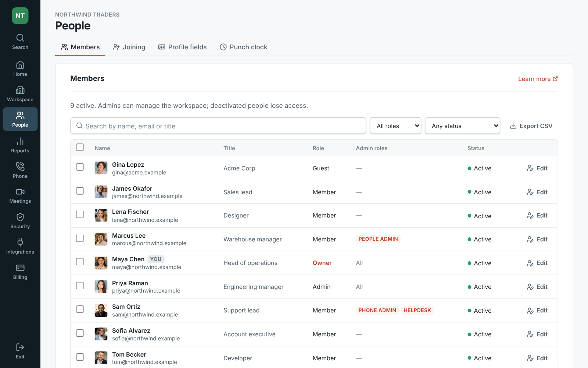Viewport: 588px width, 368px height.
Task: Open Security settings in sidebar
Action: click(x=20, y=221)
